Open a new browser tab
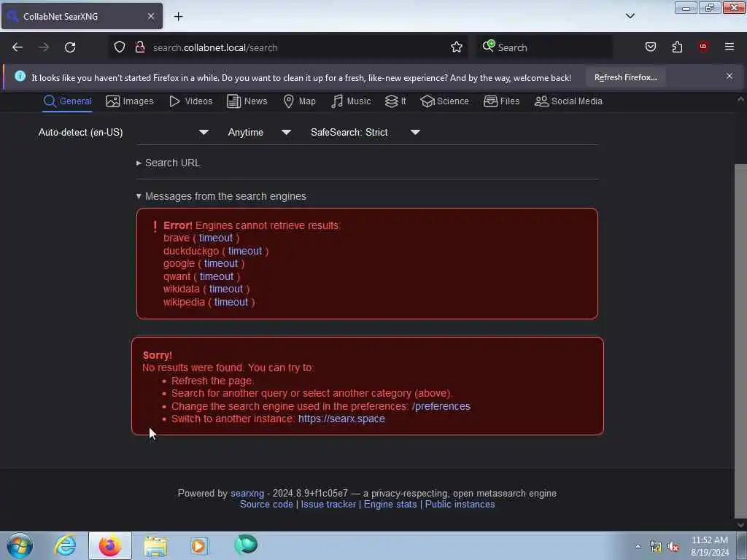The image size is (747, 560). point(178,16)
